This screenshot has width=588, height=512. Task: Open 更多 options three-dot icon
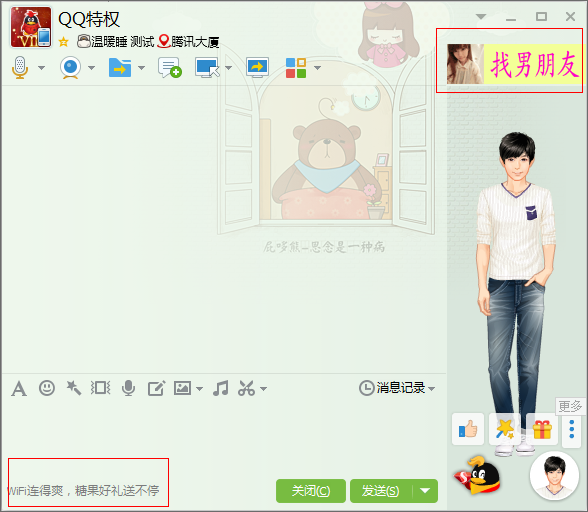pyautogui.click(x=572, y=429)
